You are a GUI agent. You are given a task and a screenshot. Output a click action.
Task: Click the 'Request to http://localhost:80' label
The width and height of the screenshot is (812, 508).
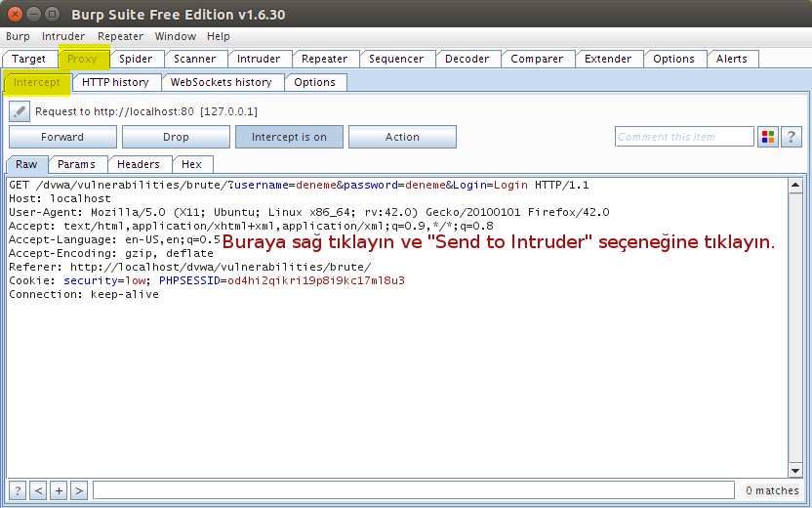146,111
